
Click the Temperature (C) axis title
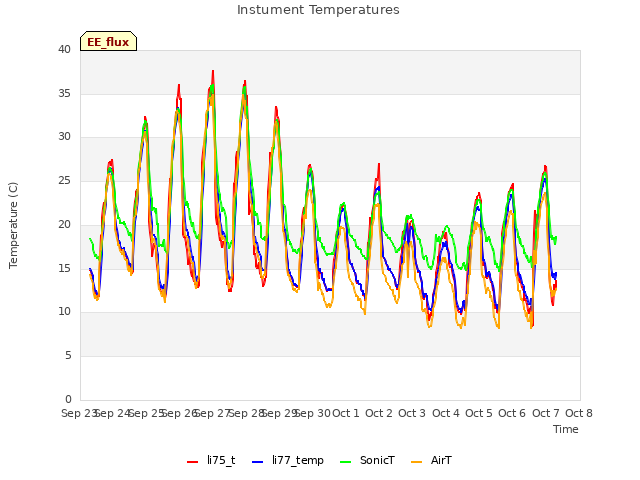pos(13,225)
